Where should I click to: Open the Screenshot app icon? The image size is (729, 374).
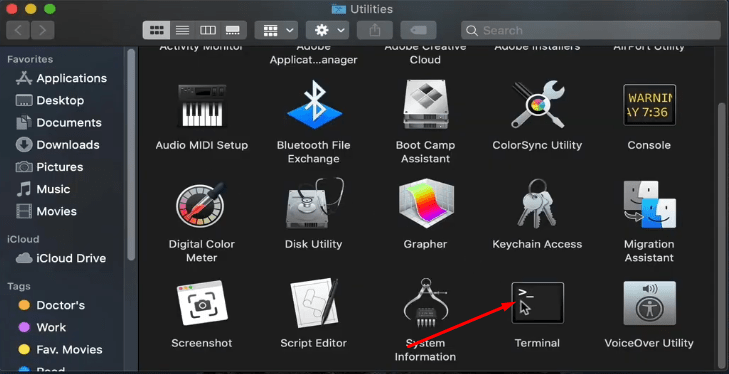point(202,303)
